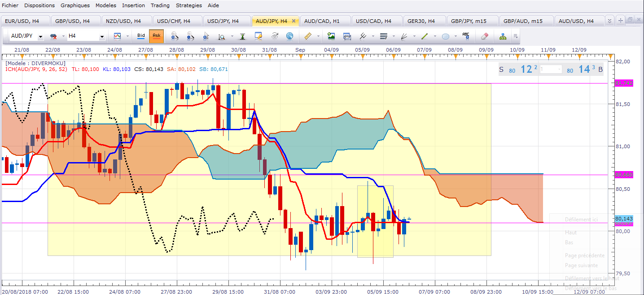Open the Modeles menu

pos(106,5)
